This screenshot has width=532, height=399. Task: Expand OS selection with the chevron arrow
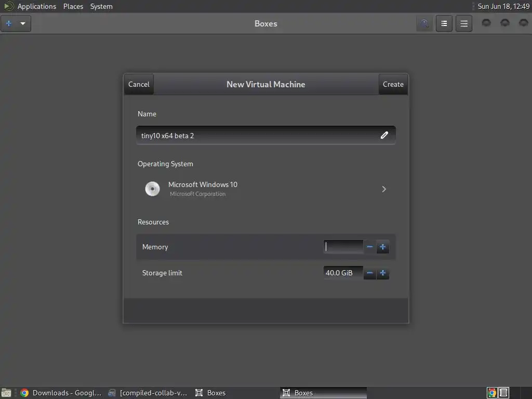pyautogui.click(x=384, y=189)
